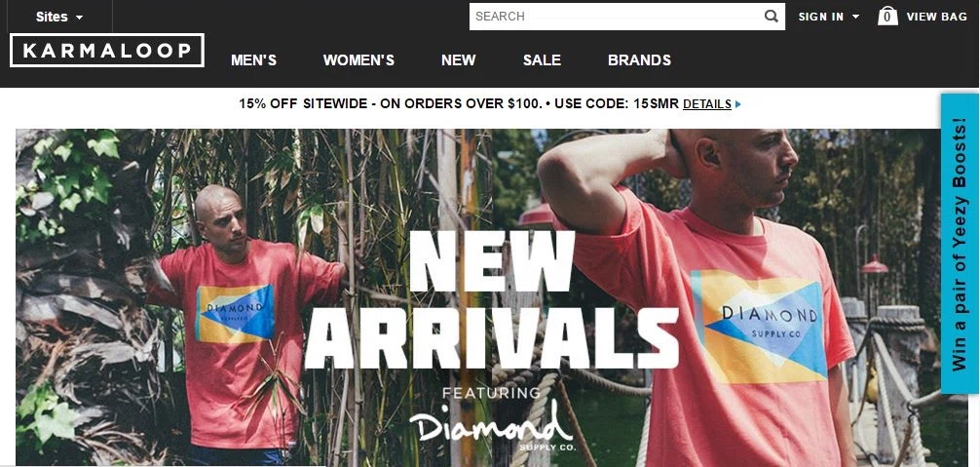Click the New Arrivals banner headline
Viewport: 980px width, 467px height.
(491, 300)
